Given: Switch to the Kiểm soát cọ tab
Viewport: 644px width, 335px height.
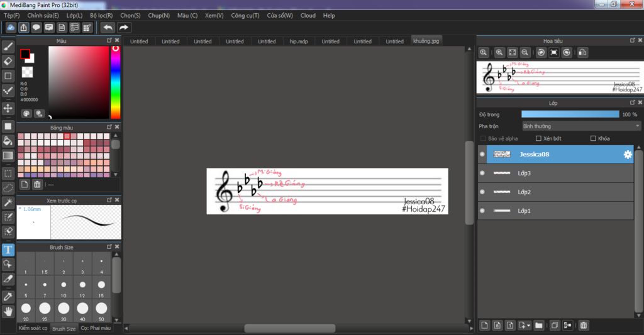Looking at the screenshot, I should point(33,328).
